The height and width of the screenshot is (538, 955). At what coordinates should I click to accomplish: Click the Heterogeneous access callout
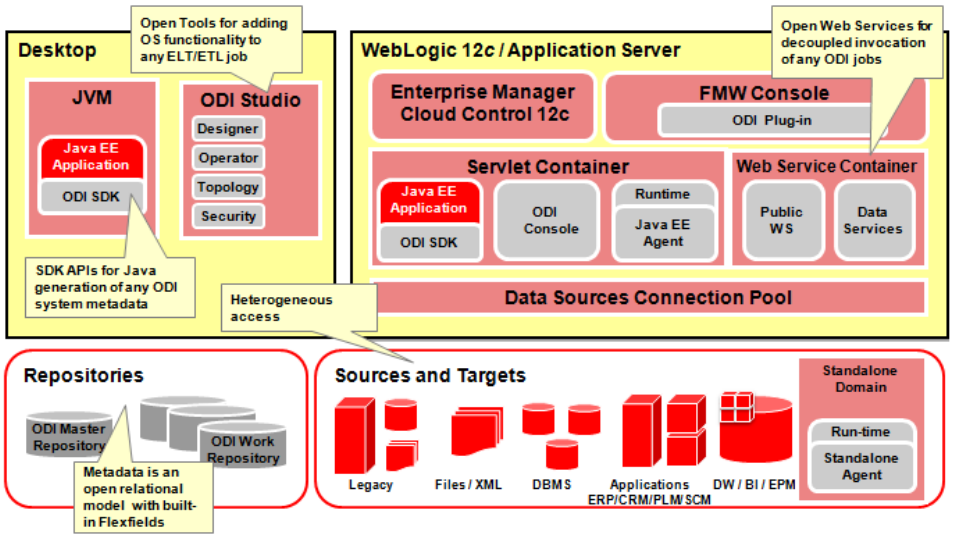tap(298, 308)
